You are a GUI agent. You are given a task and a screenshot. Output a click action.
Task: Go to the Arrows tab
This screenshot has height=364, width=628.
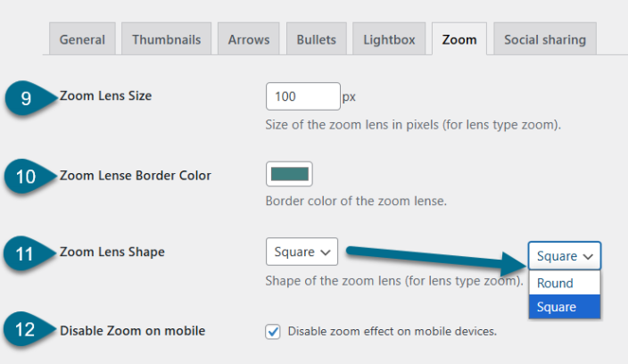[x=249, y=39]
